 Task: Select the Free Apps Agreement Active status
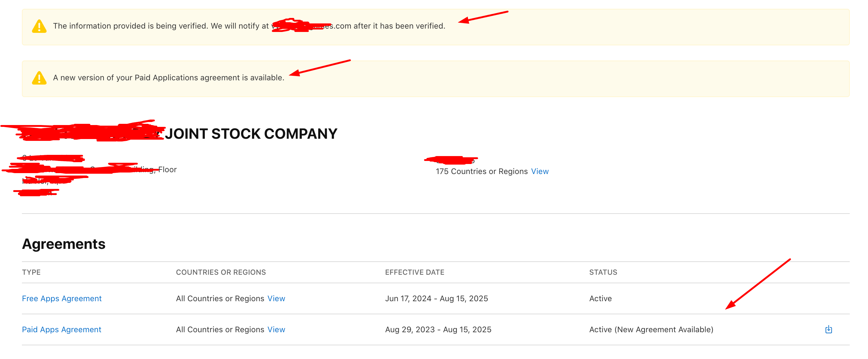click(x=600, y=298)
